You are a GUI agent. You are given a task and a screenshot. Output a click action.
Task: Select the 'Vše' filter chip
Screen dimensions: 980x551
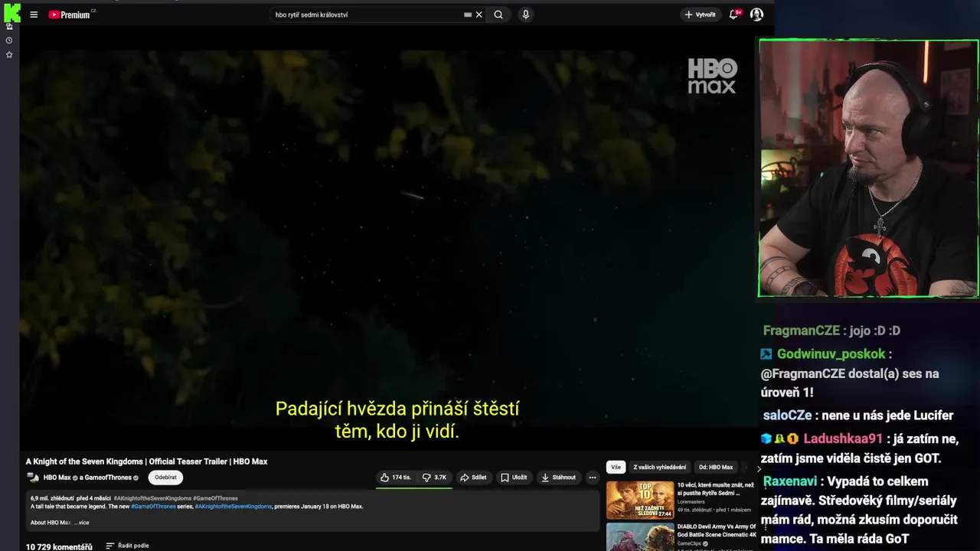point(616,467)
